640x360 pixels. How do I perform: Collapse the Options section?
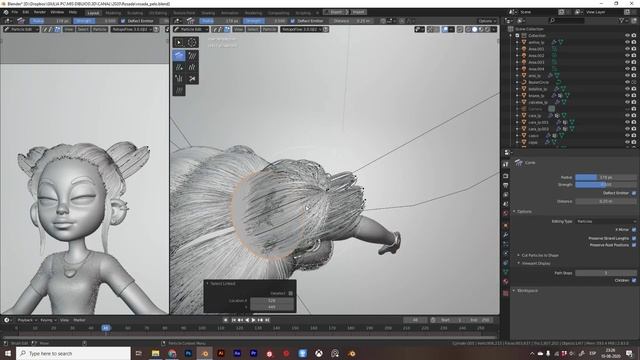point(523,211)
